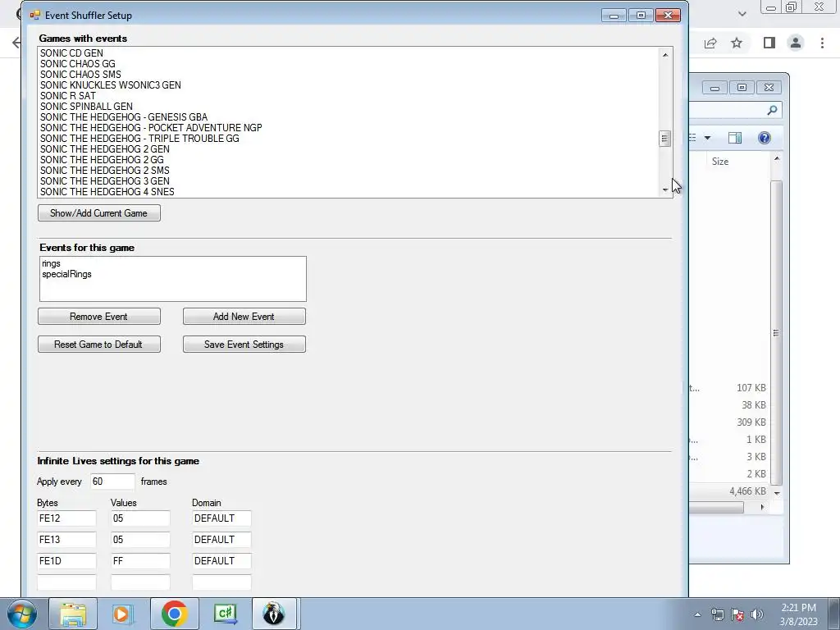Image resolution: width=840 pixels, height=630 pixels.
Task: Click Save Event Settings button
Action: tap(244, 345)
